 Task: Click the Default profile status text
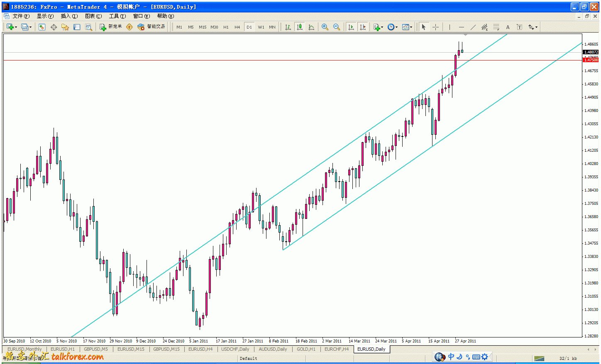[x=249, y=359]
